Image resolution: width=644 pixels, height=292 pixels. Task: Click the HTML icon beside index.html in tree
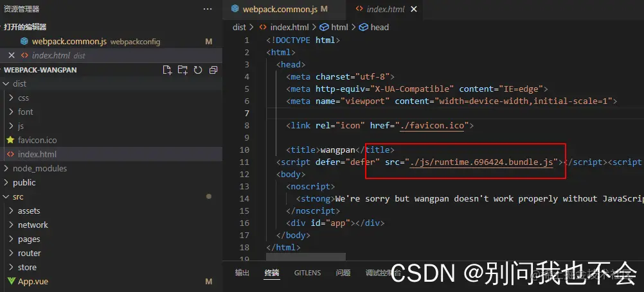coord(10,154)
